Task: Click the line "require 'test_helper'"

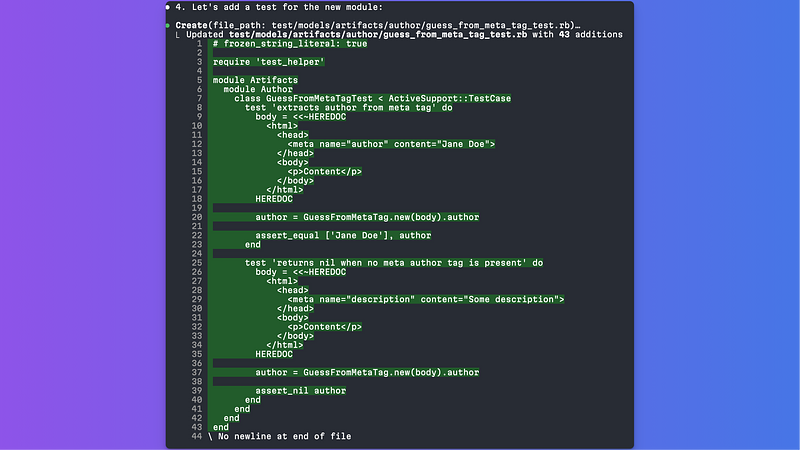Action: point(268,62)
